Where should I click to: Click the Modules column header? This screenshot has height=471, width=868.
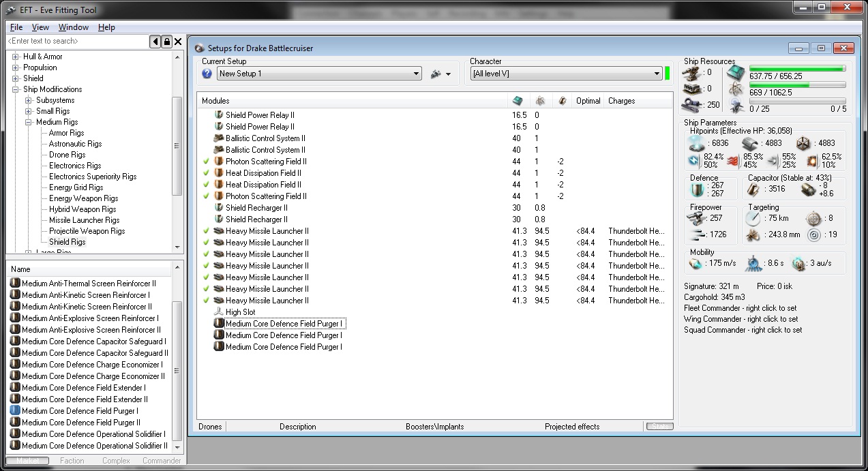(353, 101)
